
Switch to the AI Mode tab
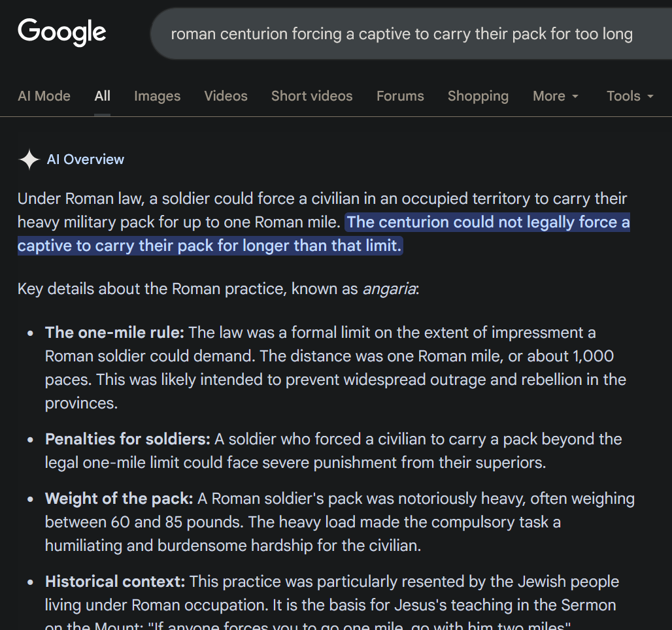coord(44,96)
